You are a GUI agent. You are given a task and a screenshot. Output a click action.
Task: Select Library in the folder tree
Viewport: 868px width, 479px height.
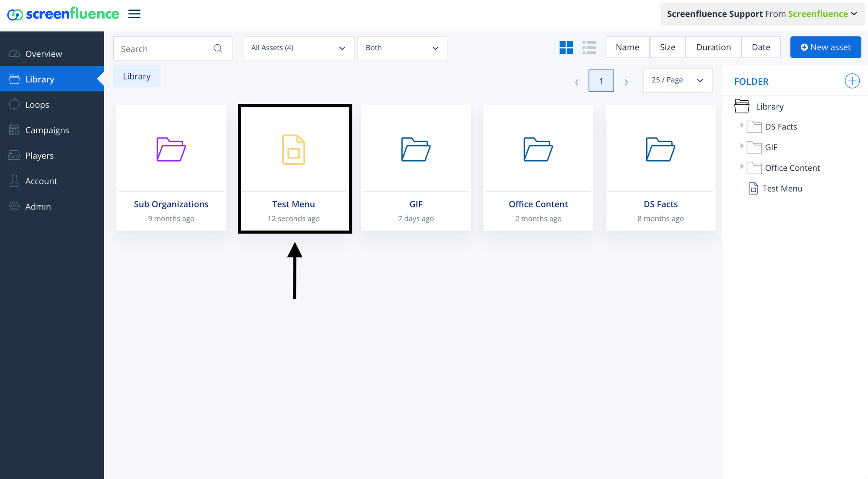click(x=769, y=106)
